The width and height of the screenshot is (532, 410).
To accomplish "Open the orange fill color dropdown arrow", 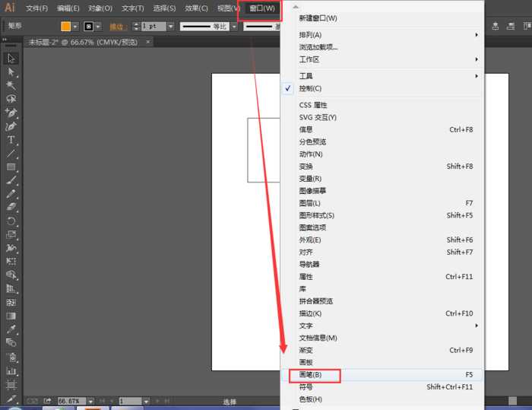I will (78, 26).
